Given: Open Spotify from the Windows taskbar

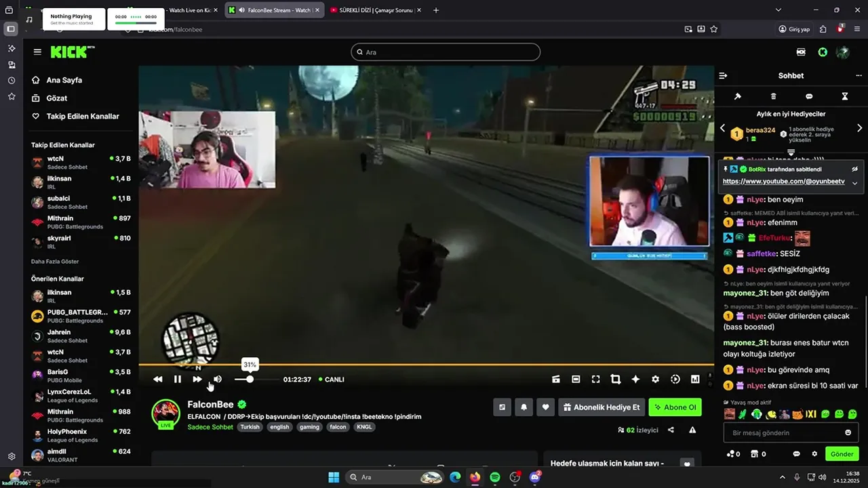Looking at the screenshot, I should click(495, 477).
